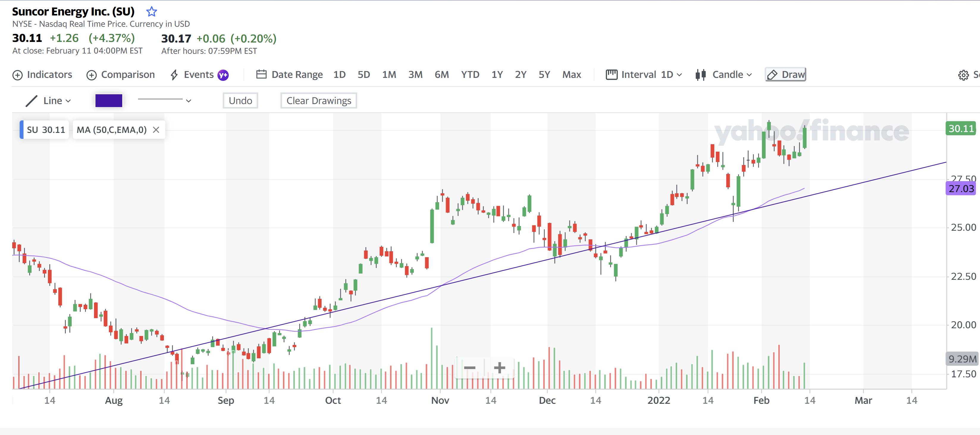Click the Suncor Energy Inc. (SU) title
980x435 pixels.
pyautogui.click(x=73, y=11)
